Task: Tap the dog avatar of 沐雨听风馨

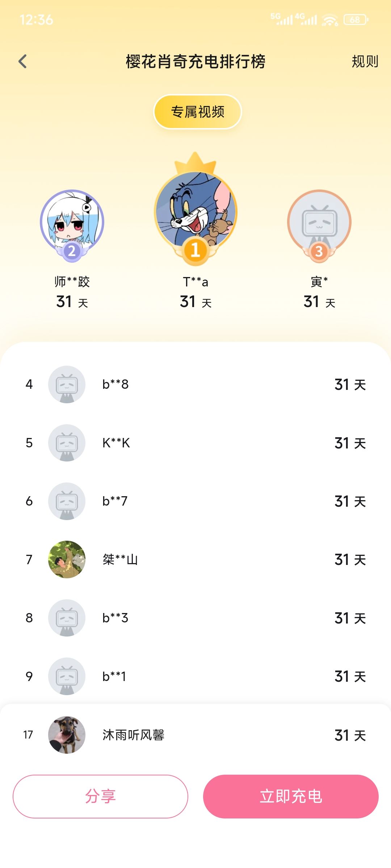Action: click(x=67, y=735)
